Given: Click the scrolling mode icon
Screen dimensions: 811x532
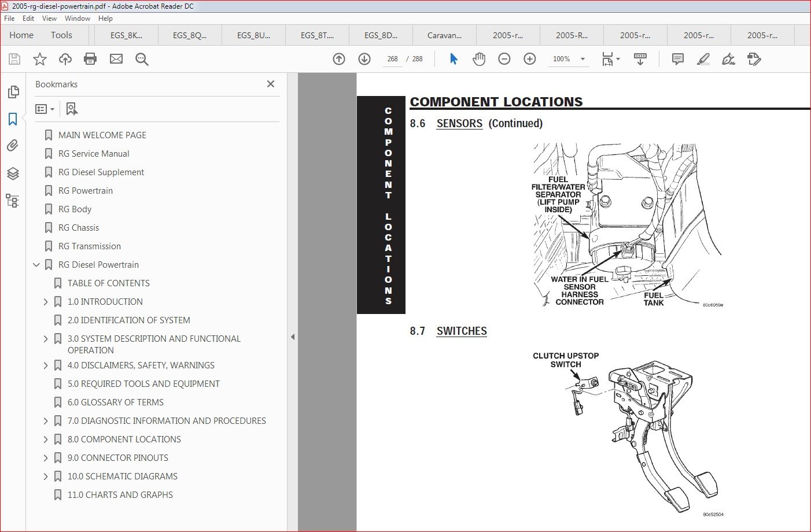Looking at the screenshot, I should click(640, 59).
